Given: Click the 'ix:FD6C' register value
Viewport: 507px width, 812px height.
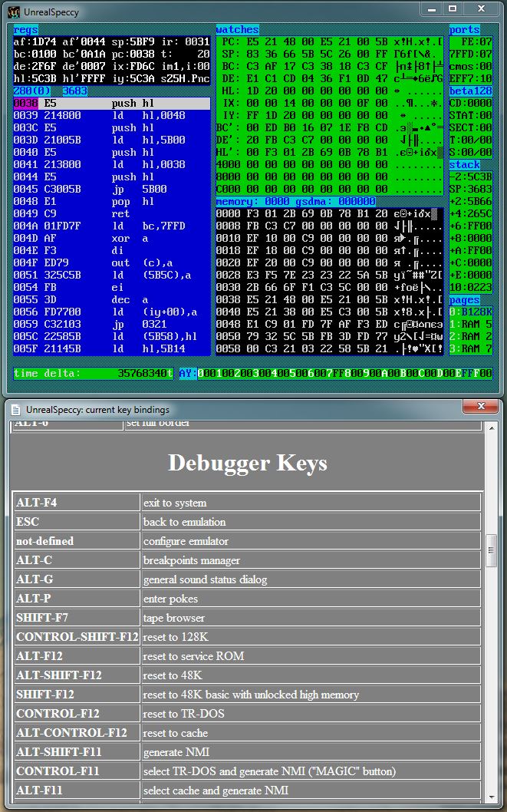Looking at the screenshot, I should click(x=133, y=66).
